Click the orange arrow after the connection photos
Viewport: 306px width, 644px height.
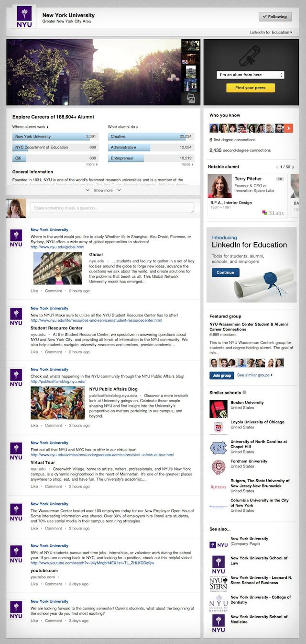click(288, 128)
